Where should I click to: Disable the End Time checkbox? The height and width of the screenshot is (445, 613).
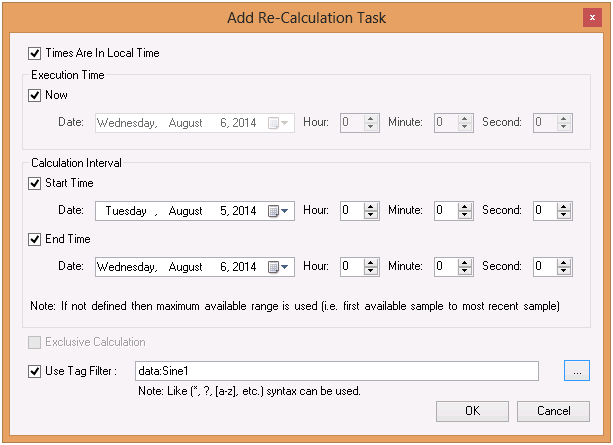[36, 240]
